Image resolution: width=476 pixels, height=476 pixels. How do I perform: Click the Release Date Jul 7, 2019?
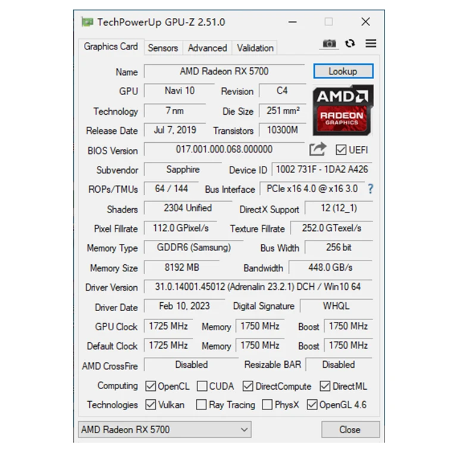[x=175, y=130]
